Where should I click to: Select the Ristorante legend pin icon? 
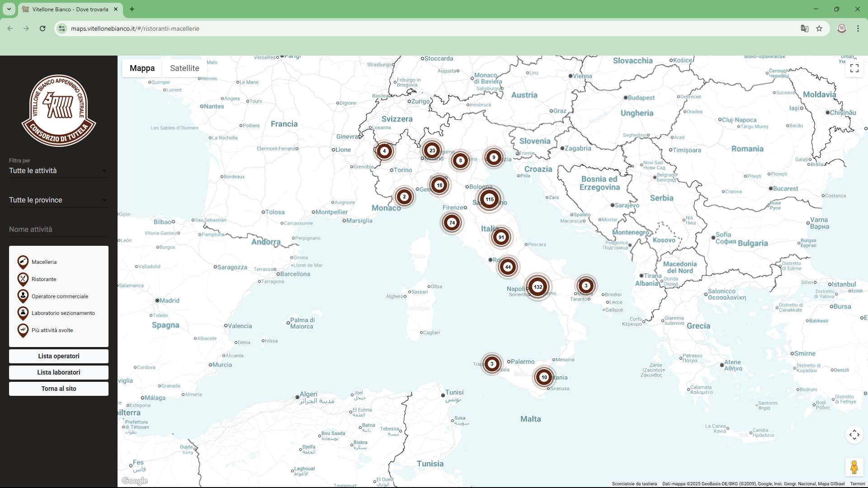tap(23, 279)
